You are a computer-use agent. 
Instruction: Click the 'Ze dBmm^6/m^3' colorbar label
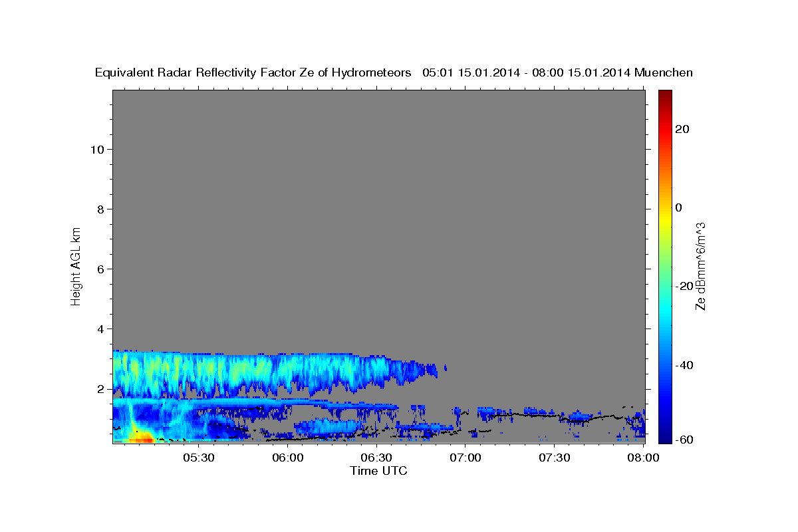700,266
